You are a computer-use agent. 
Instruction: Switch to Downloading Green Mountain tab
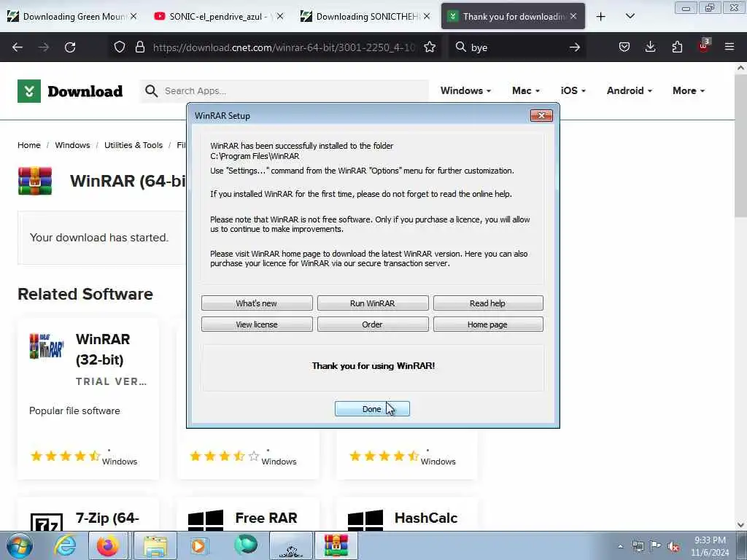click(x=74, y=17)
